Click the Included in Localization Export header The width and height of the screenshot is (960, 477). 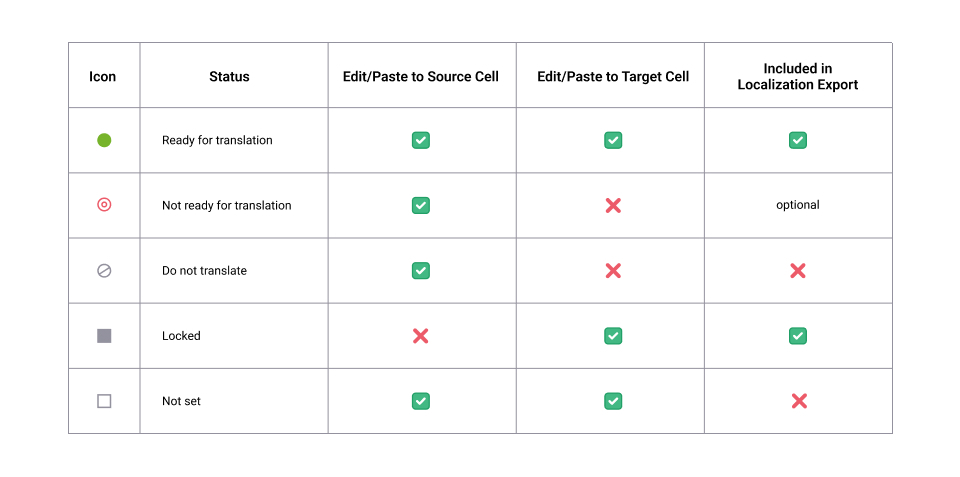click(x=798, y=76)
